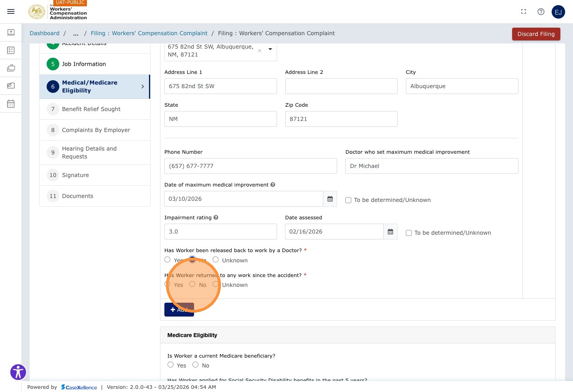The height and width of the screenshot is (392, 573).
Task: Click the City field showing Albuquerque
Action: click(x=462, y=86)
